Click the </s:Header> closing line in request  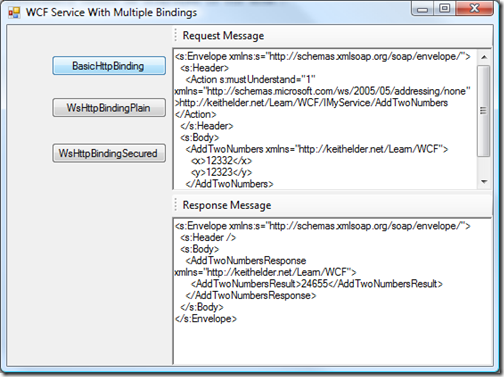coord(207,126)
